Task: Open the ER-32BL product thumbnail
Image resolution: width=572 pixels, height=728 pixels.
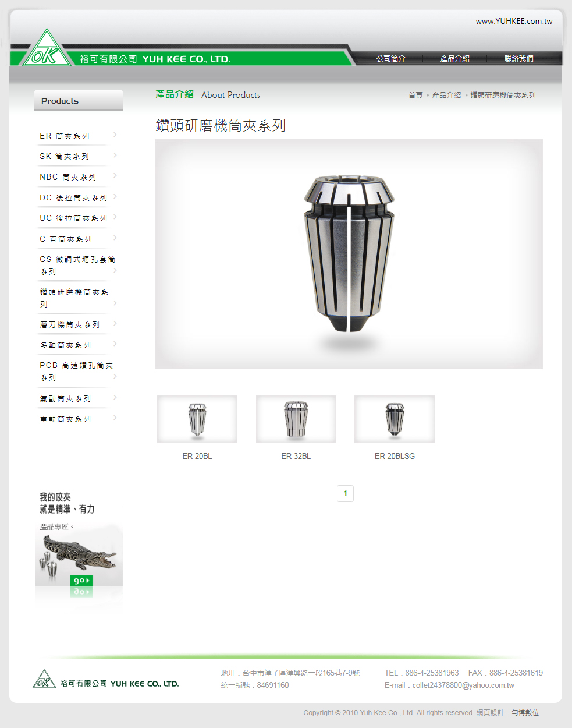Action: pos(296,419)
